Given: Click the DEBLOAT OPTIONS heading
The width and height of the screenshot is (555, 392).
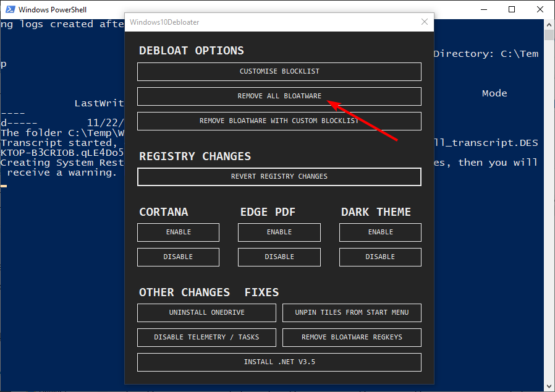Looking at the screenshot, I should click(192, 51).
